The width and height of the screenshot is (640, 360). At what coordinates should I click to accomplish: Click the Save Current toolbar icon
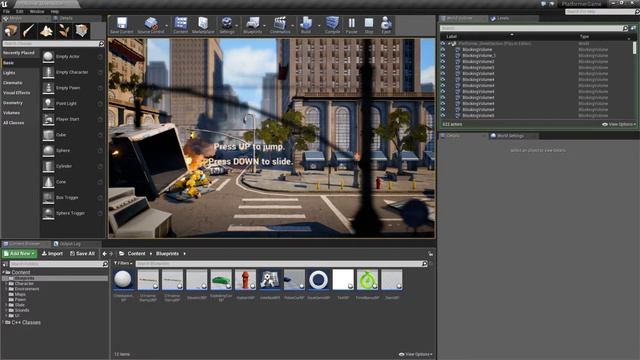(x=122, y=23)
